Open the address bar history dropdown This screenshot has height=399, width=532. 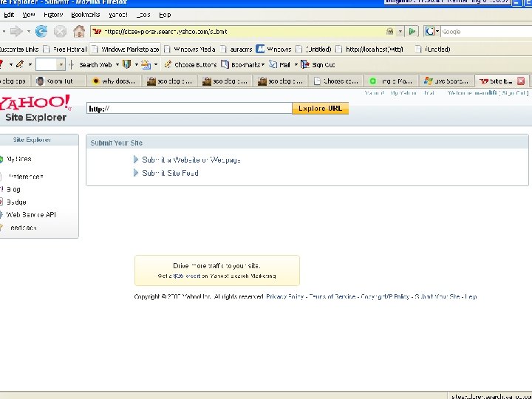coord(400,32)
